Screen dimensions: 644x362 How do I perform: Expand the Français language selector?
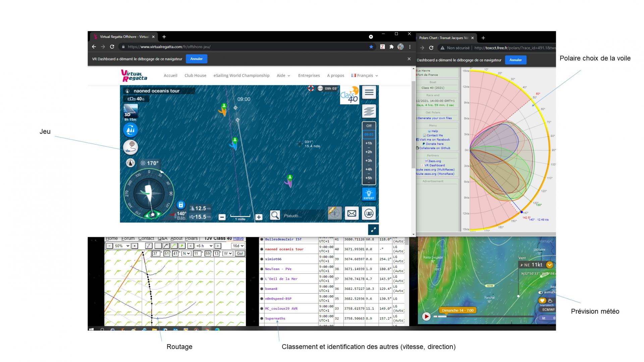[x=365, y=75]
